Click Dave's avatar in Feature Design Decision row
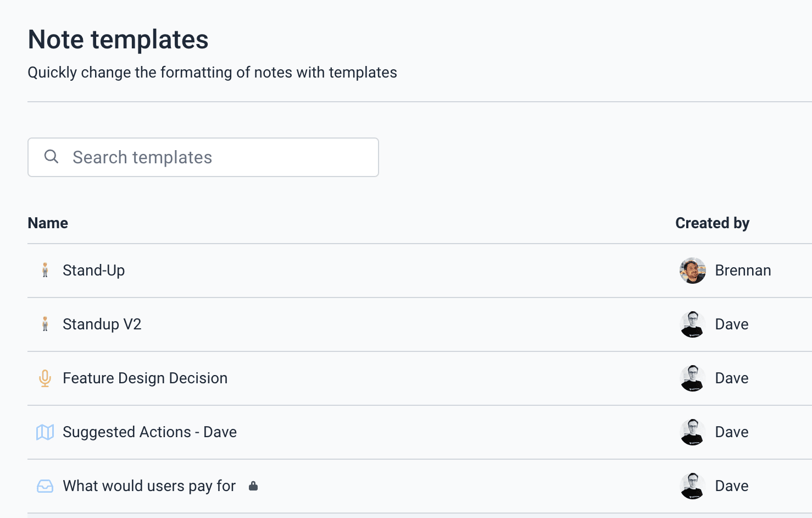This screenshot has width=812, height=518. [693, 378]
